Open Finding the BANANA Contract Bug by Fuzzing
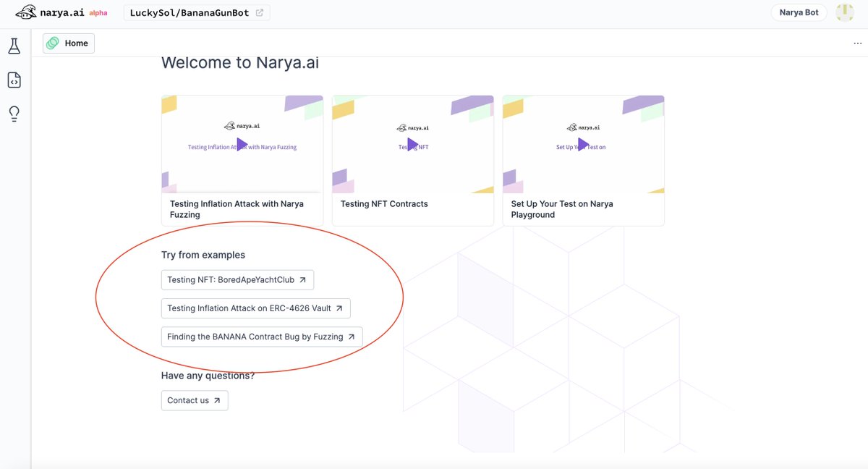 [262, 337]
